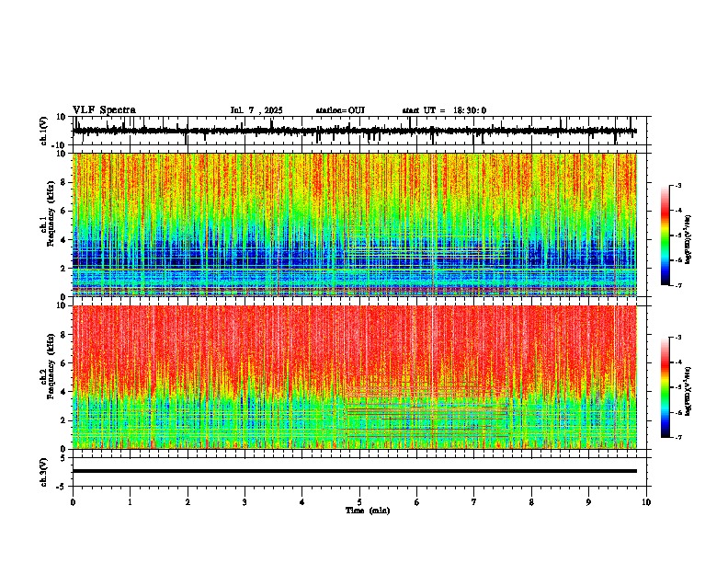Click the "Jul 7, 2025" date label
The image size is (728, 563).
click(256, 110)
